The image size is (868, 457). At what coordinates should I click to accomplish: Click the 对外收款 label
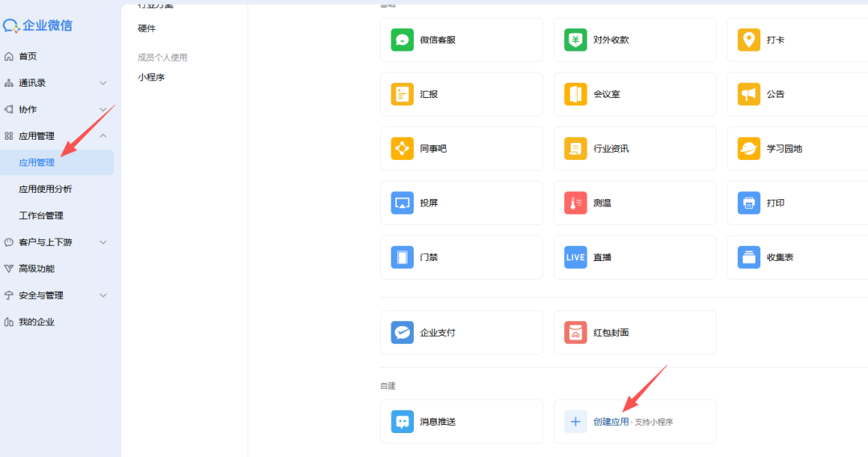pyautogui.click(x=611, y=40)
